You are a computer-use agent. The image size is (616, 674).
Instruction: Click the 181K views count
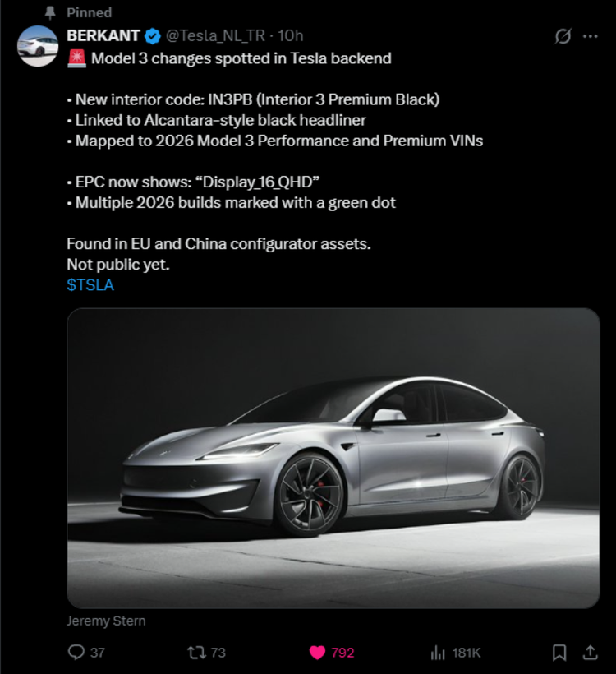pyautogui.click(x=466, y=652)
